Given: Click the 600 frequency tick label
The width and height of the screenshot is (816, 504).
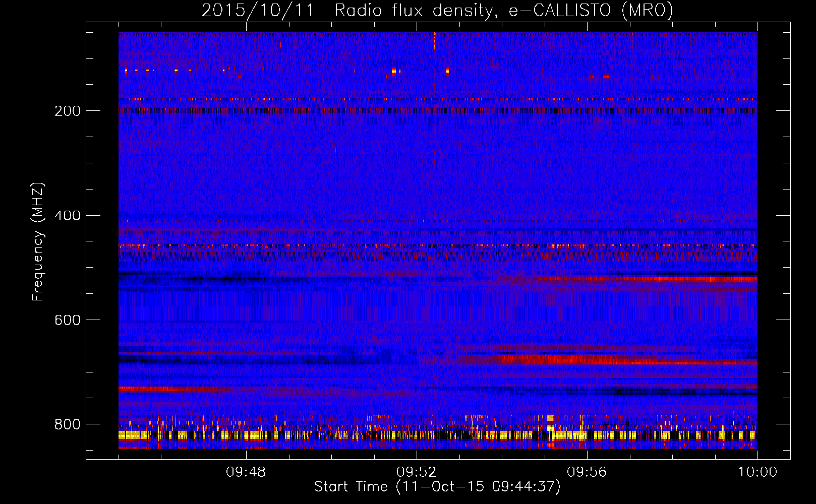Looking at the screenshot, I should 67,320.
